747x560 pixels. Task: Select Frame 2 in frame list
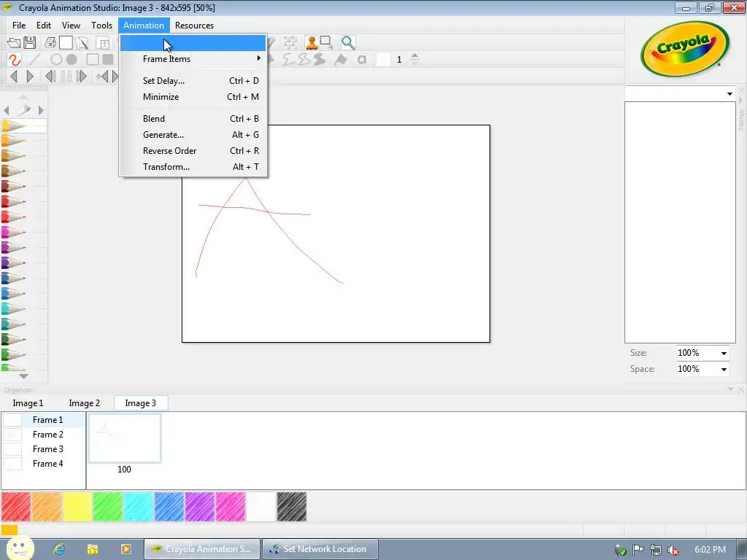click(x=43, y=435)
